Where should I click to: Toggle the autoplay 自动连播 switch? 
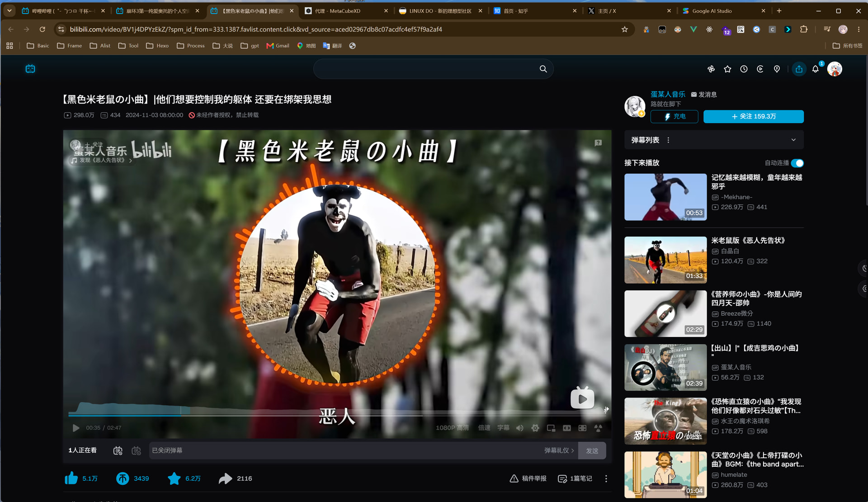coord(797,163)
